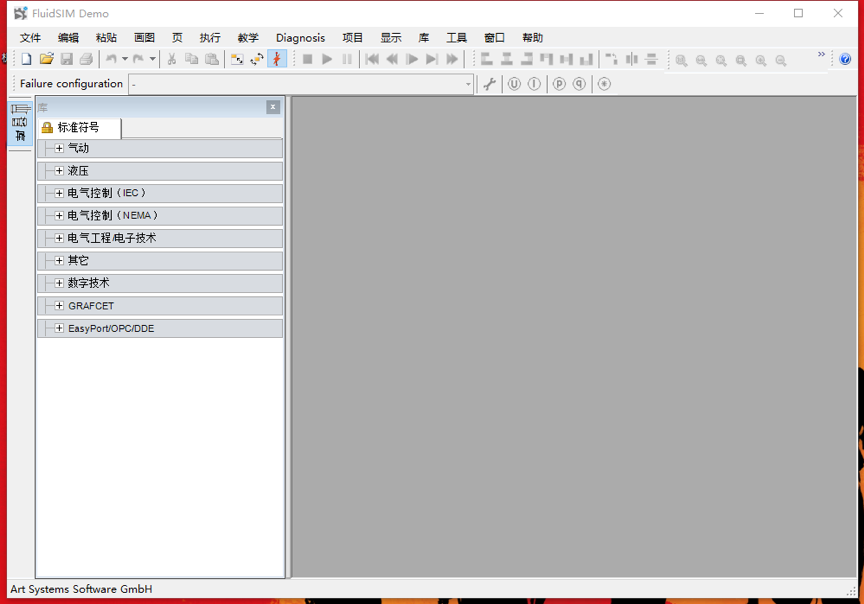Expand the 液压 tree node
This screenshot has width=864, height=604.
coord(59,171)
